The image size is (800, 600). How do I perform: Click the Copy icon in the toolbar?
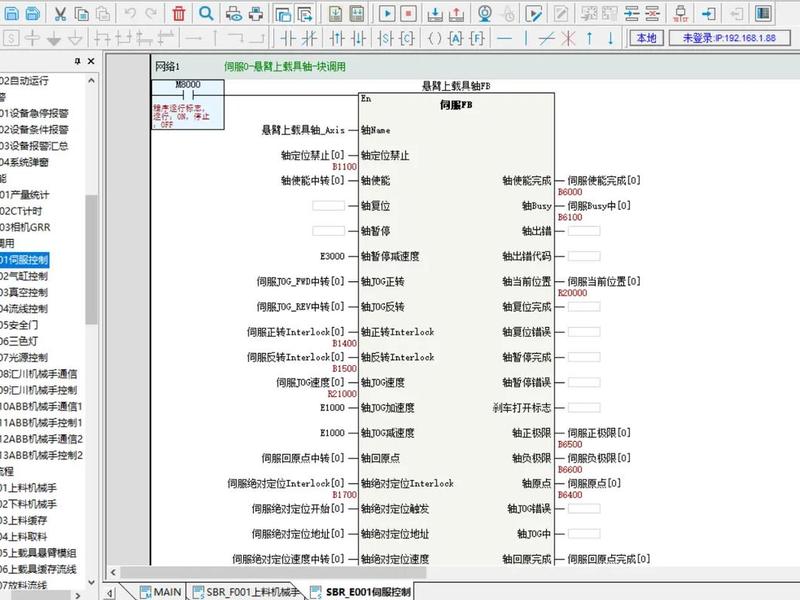[82, 14]
